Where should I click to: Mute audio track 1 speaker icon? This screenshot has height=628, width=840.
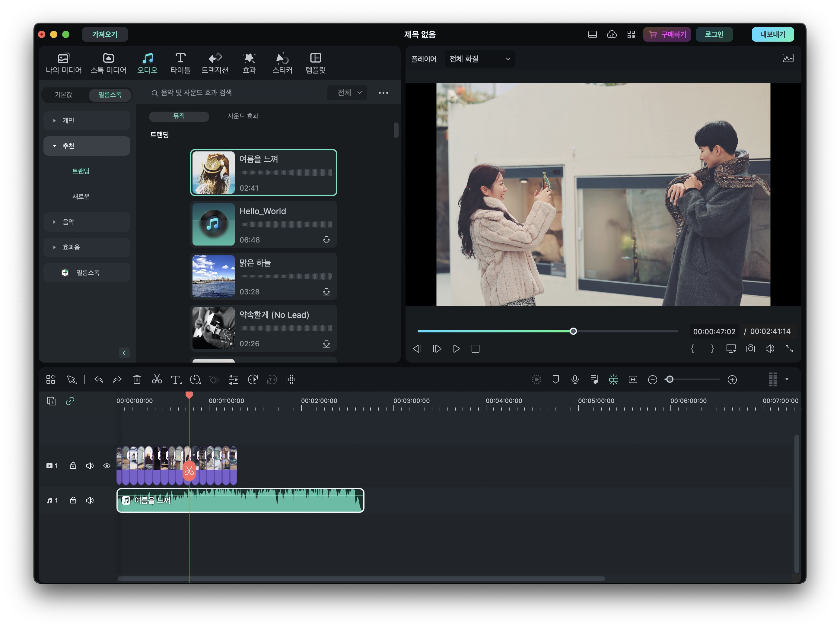(90, 500)
